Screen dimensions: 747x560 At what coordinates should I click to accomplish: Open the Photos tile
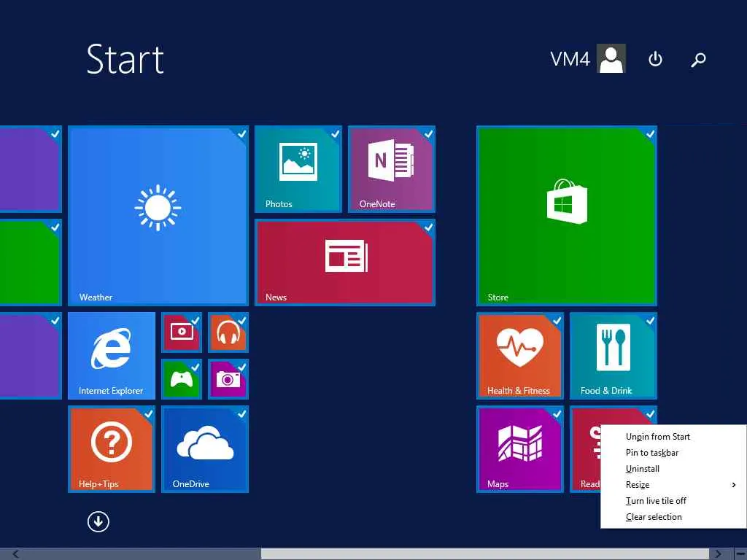298,169
